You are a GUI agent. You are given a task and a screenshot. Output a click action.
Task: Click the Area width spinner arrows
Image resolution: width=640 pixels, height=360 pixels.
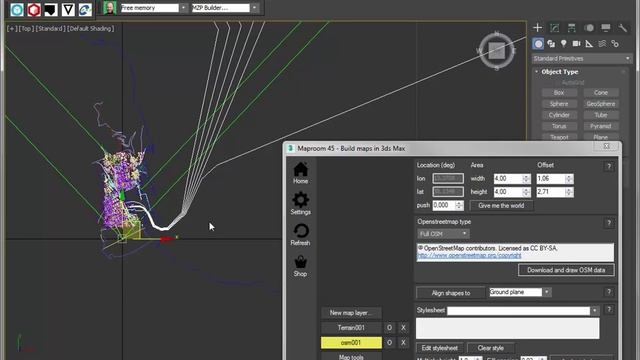(x=526, y=179)
